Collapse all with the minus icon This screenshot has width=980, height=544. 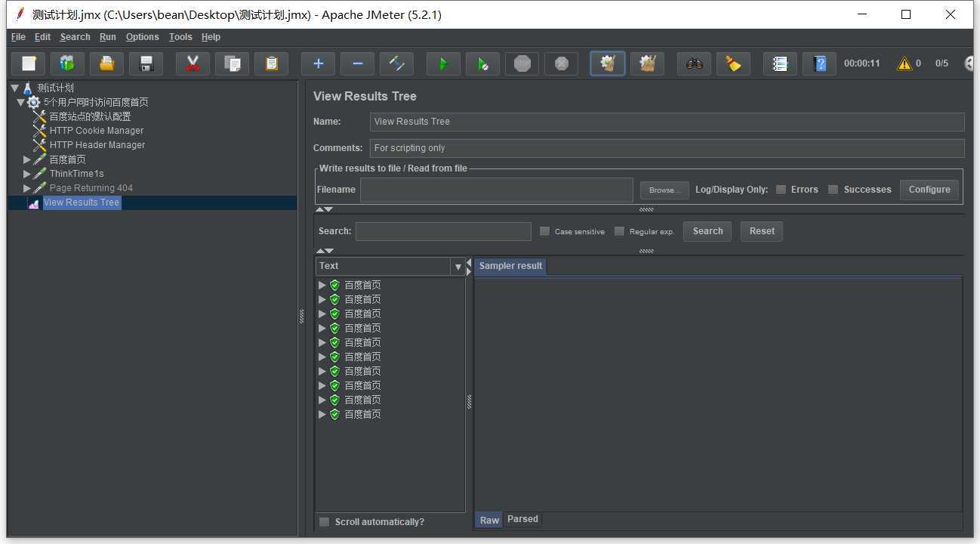[x=357, y=63]
